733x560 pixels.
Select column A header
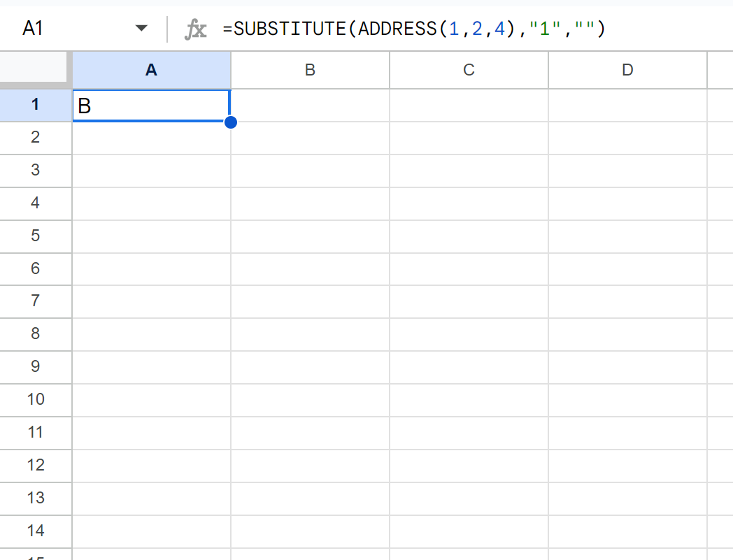pos(151,70)
